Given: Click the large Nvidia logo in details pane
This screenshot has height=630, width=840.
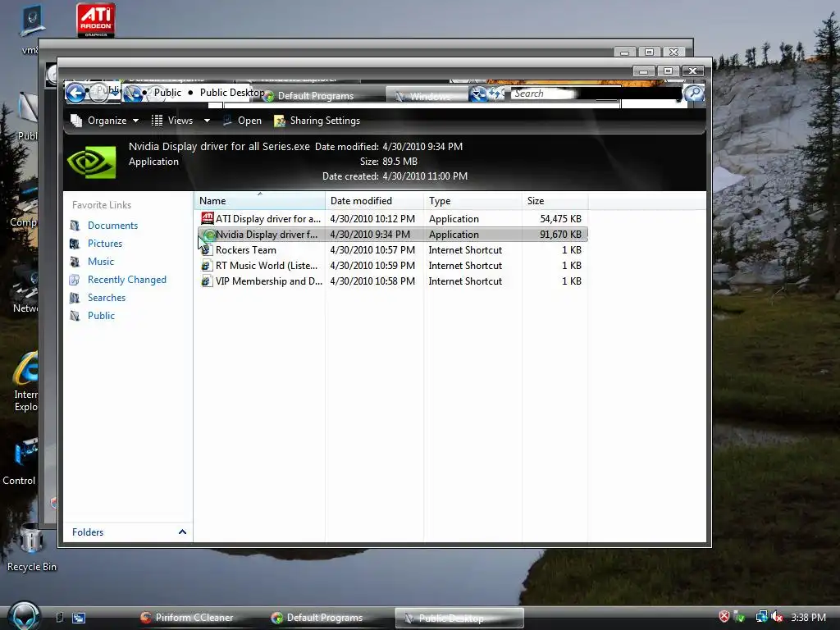Looking at the screenshot, I should coord(92,162).
